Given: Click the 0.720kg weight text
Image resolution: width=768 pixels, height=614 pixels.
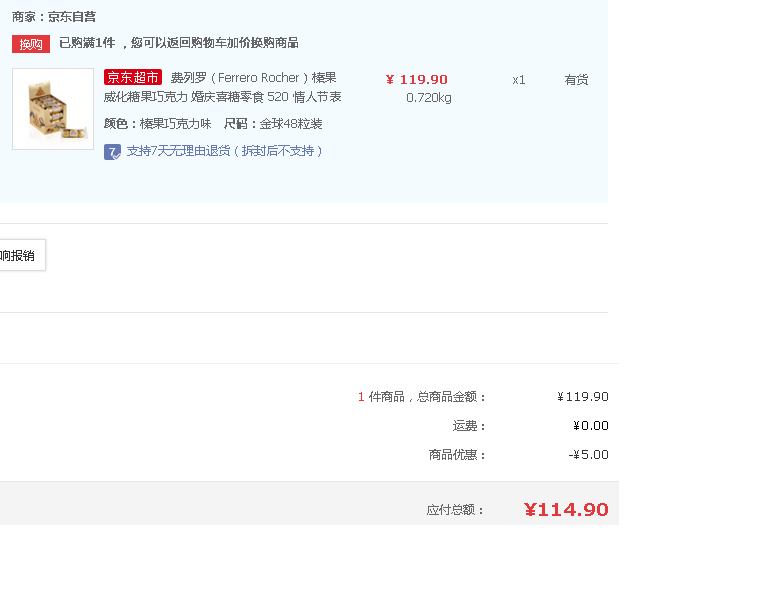Looking at the screenshot, I should tap(429, 98).
